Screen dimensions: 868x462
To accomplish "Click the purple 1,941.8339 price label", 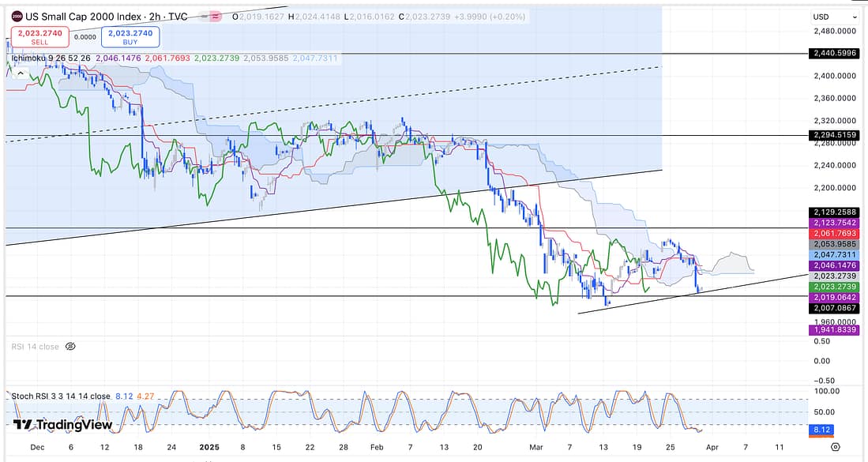I will [835, 330].
